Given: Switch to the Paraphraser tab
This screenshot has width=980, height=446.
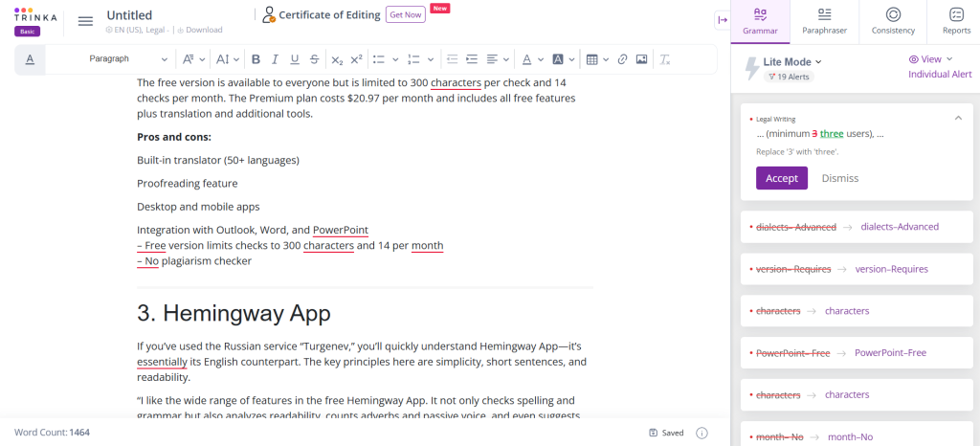Looking at the screenshot, I should pyautogui.click(x=824, y=21).
